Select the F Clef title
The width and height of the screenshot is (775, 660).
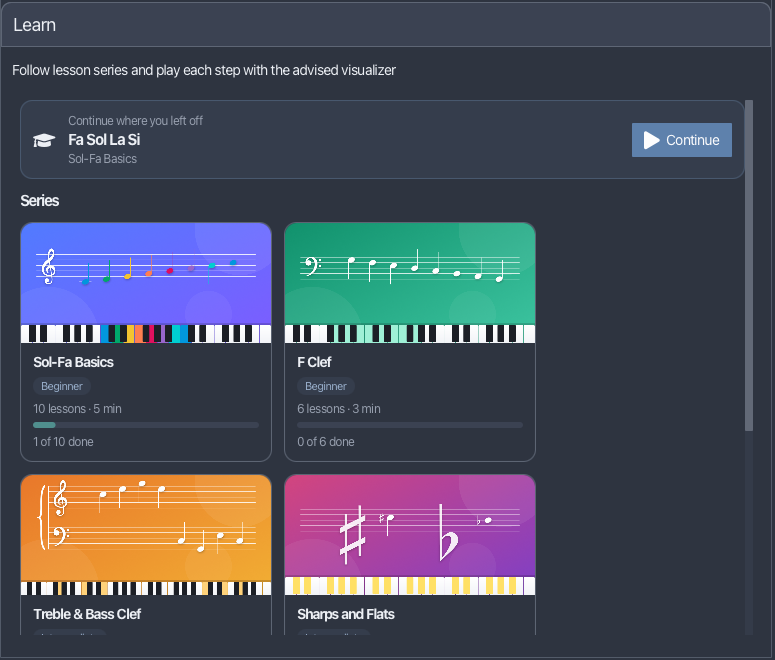314,362
